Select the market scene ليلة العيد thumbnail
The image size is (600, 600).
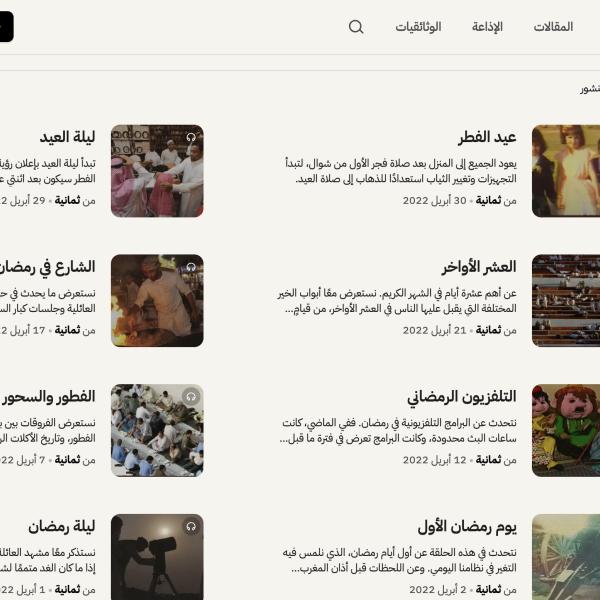157,171
